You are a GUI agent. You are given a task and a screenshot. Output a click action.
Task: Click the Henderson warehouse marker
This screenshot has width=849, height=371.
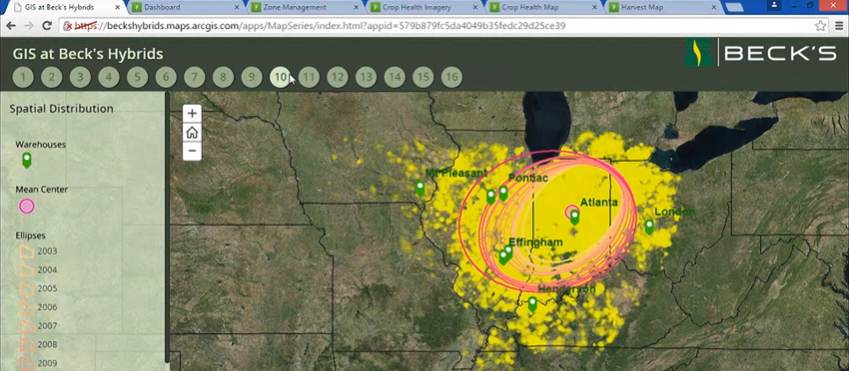532,304
